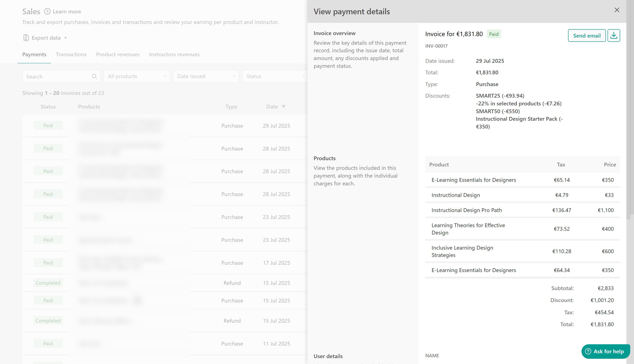
Task: Go to the Instructors revenues tab
Action: [174, 55]
